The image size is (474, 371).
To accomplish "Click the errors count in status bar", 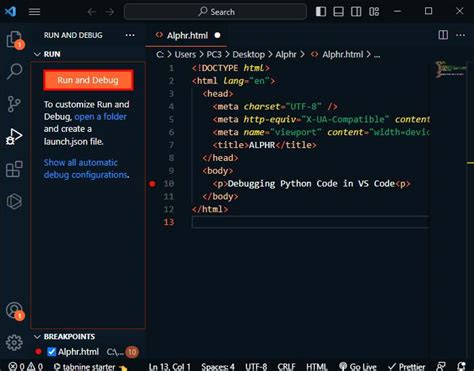I will pyautogui.click(x=17, y=367).
